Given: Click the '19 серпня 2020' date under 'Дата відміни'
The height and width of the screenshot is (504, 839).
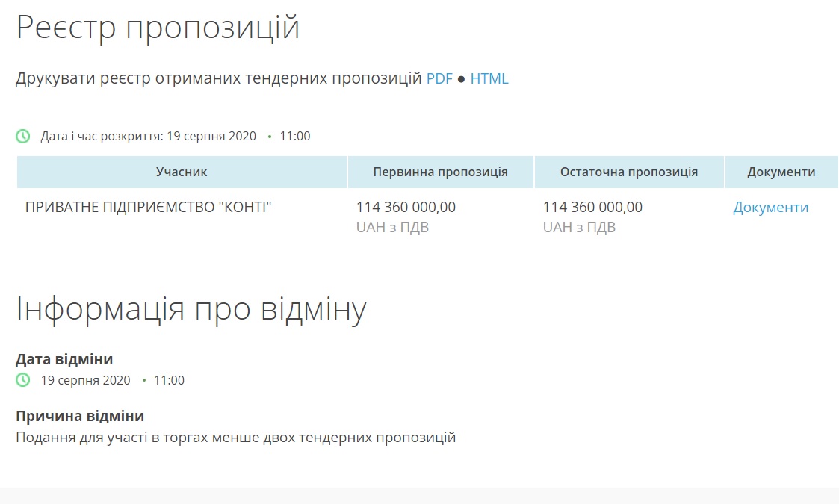Looking at the screenshot, I should pyautogui.click(x=85, y=380).
